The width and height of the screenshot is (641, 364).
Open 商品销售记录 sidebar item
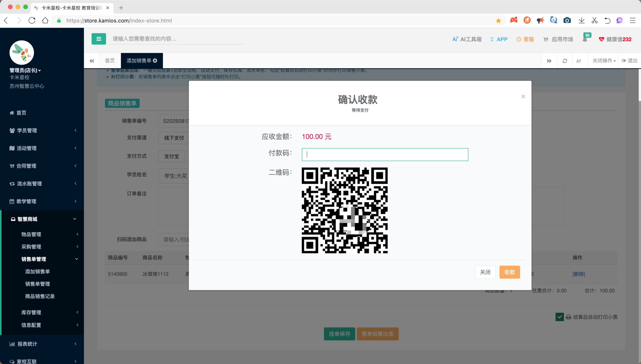point(40,296)
